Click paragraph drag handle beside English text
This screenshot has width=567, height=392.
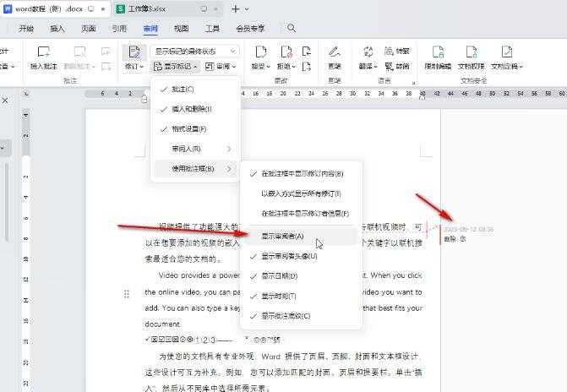point(126,294)
